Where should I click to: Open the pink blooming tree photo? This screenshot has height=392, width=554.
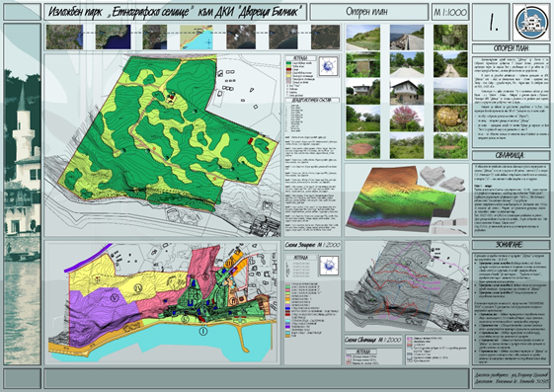(407, 118)
